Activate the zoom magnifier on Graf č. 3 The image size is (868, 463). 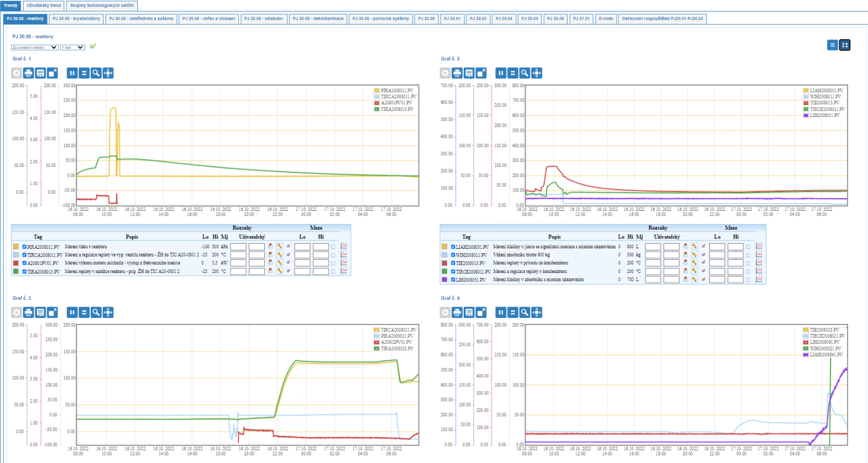[96, 313]
